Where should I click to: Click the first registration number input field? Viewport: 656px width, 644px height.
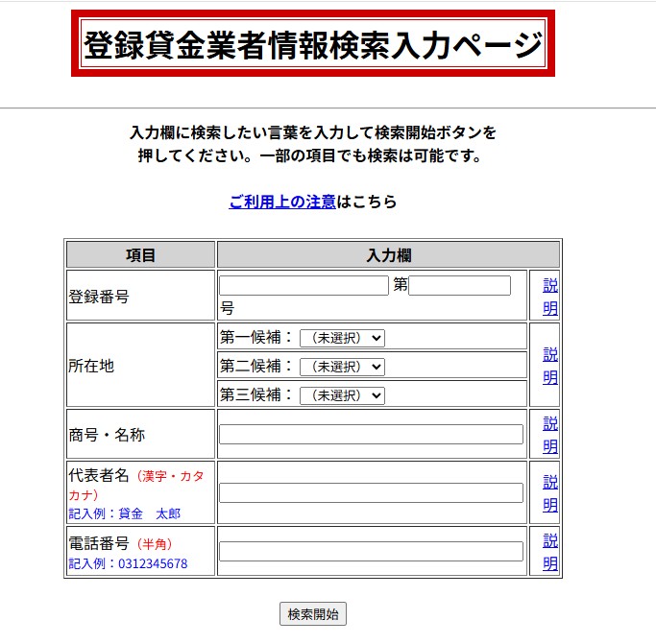pos(304,286)
